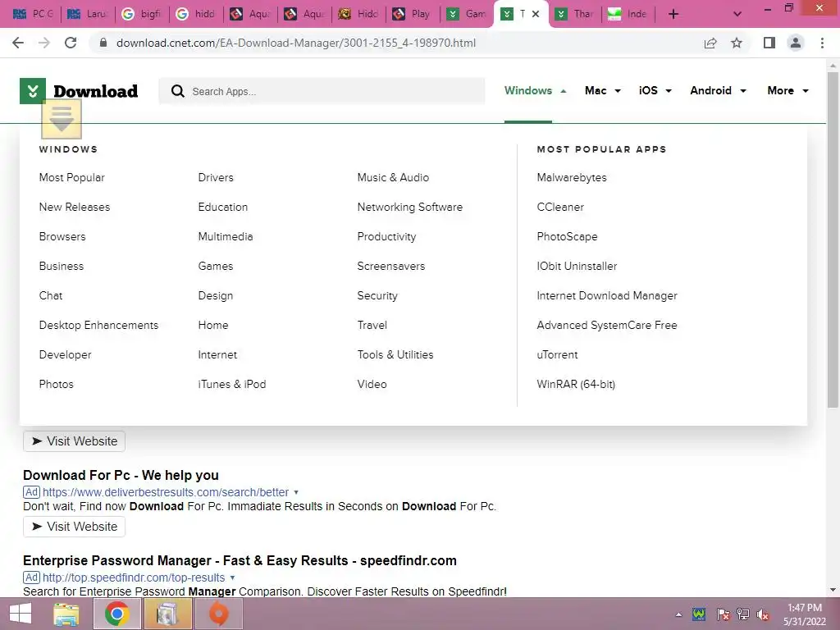
Task: Open Most Popular Windows category
Action: 72,177
